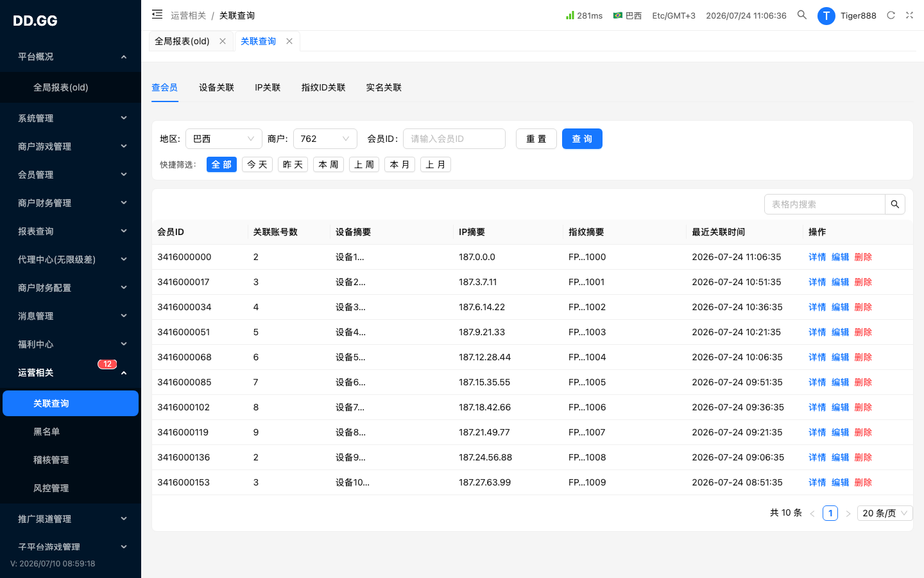Click page number 1 in pagination
Image resolution: width=924 pixels, height=578 pixels.
coord(830,513)
